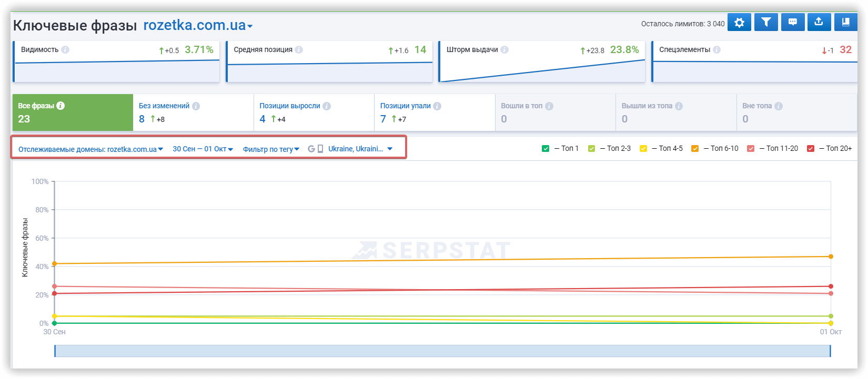
Task: Click info icon beside Вышли из топа
Action: 679,106
